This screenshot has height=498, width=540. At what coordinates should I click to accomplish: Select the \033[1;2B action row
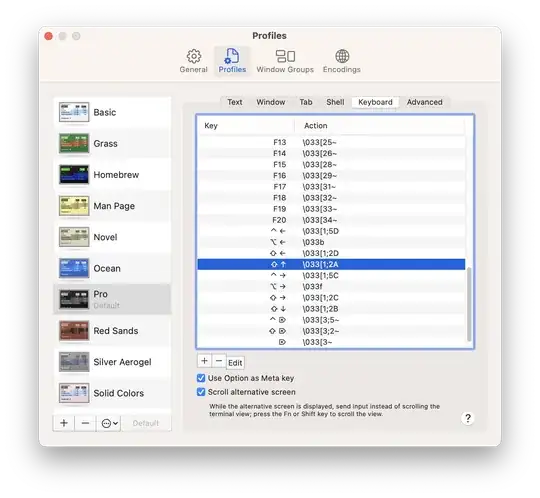click(331, 309)
